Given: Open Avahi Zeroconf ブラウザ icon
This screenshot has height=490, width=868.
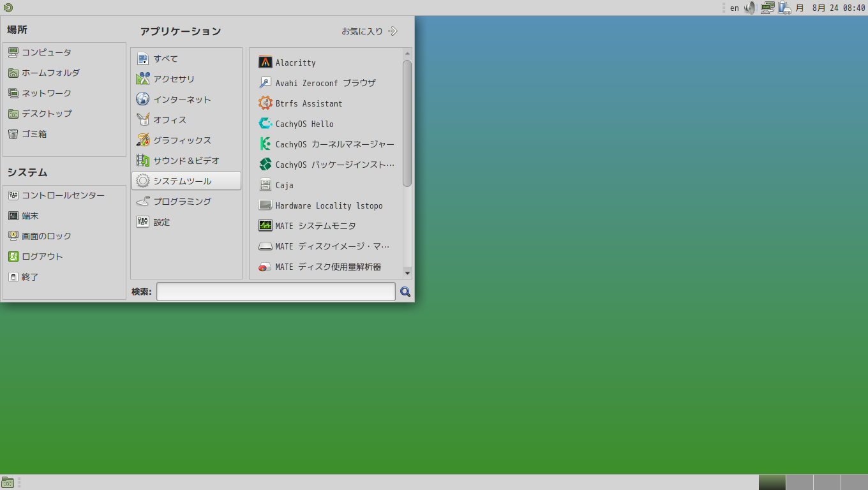Looking at the screenshot, I should click(x=266, y=83).
